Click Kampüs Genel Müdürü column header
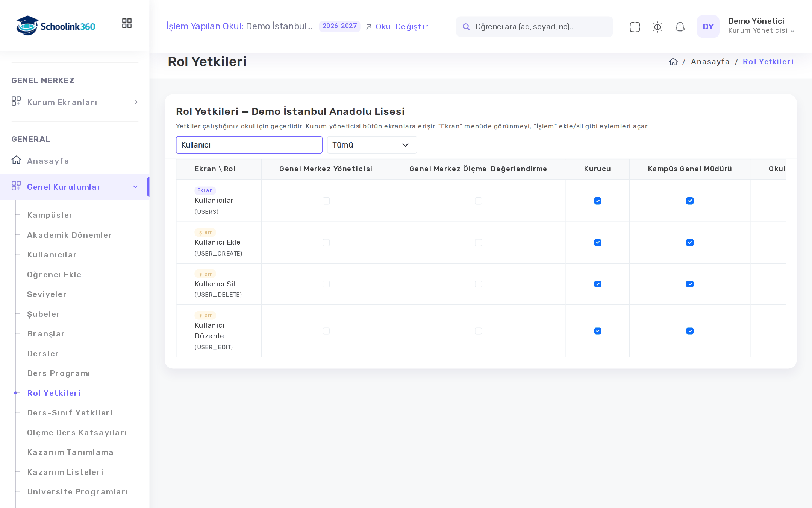The height and width of the screenshot is (508, 812). pos(689,169)
